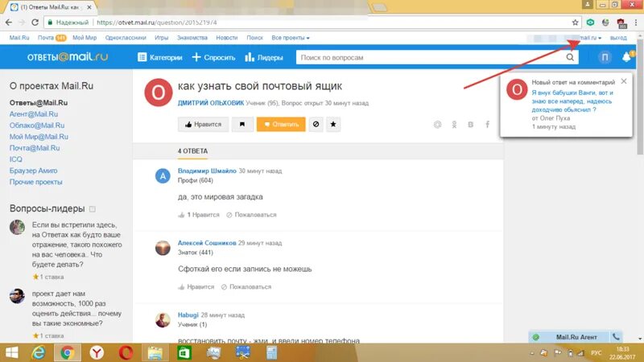The image size is (644, 362).
Task: Add question to favorites with star button
Action: click(x=333, y=124)
